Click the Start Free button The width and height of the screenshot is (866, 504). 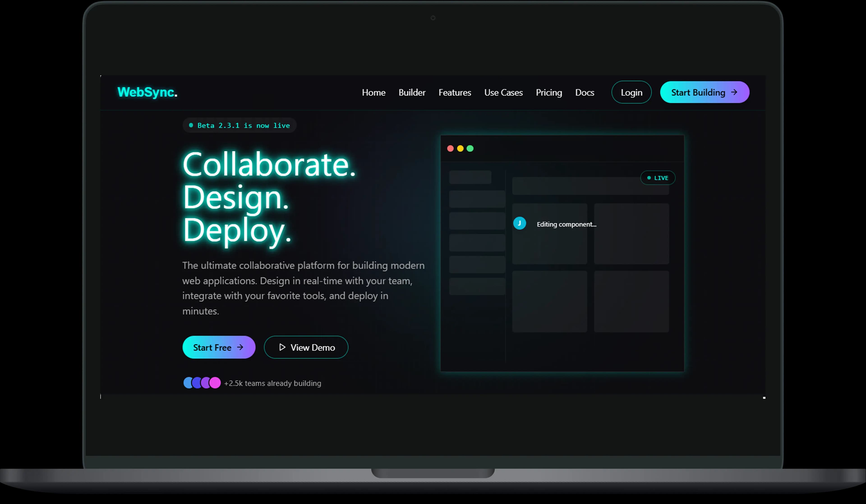(219, 347)
